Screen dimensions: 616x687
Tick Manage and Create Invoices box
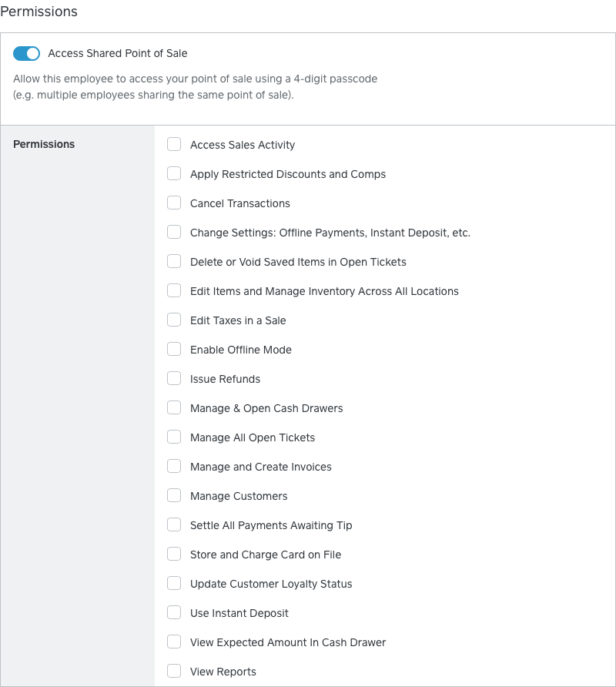[174, 466]
